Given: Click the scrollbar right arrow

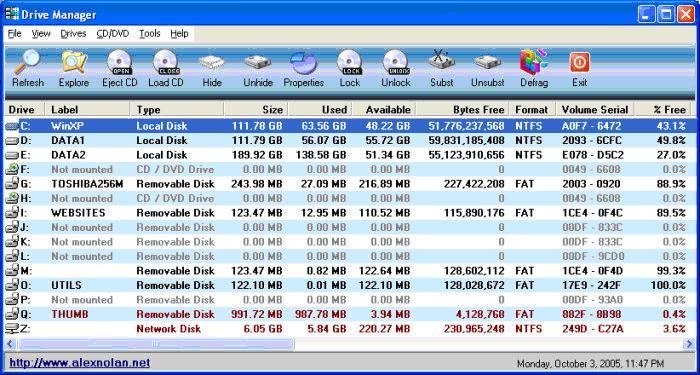Looking at the screenshot, I should click(689, 344).
